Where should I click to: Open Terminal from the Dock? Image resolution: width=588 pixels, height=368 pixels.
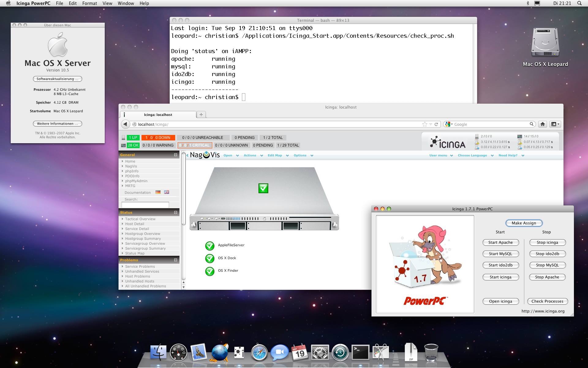tap(360, 352)
